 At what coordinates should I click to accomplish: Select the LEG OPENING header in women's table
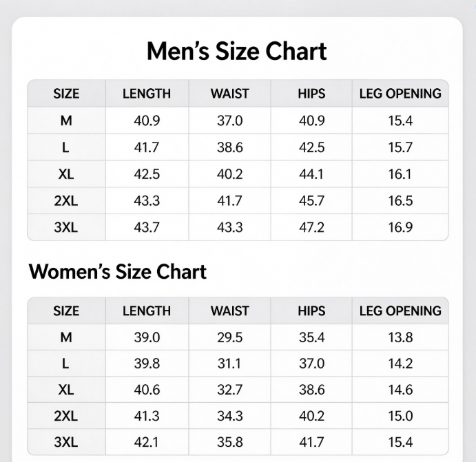(400, 311)
